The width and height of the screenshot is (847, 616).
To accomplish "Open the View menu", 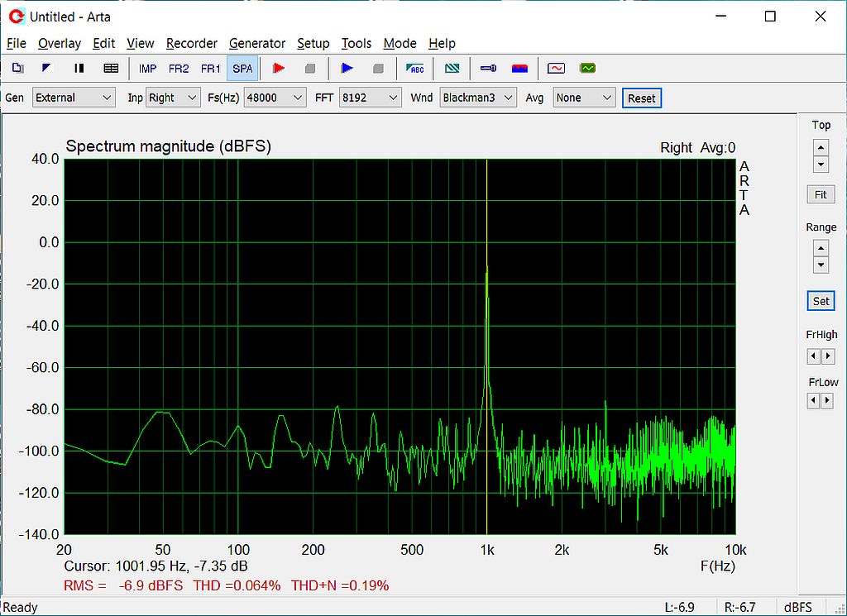I will click(141, 43).
